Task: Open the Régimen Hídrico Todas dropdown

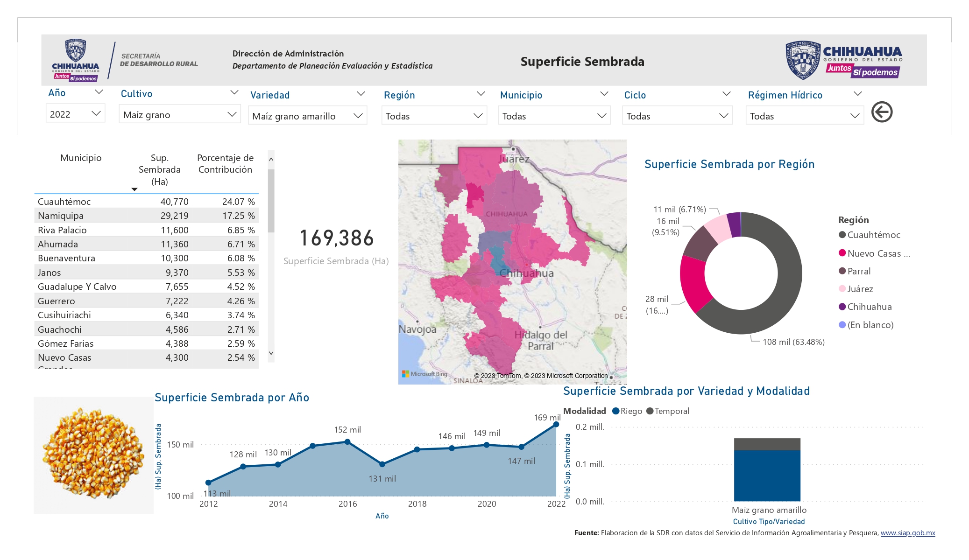Action: pos(805,116)
